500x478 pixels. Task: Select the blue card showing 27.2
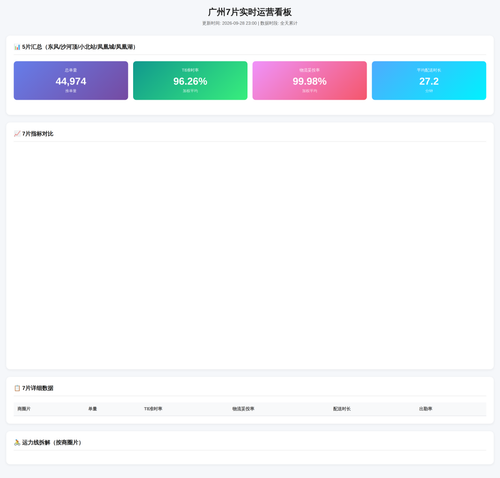(429, 80)
